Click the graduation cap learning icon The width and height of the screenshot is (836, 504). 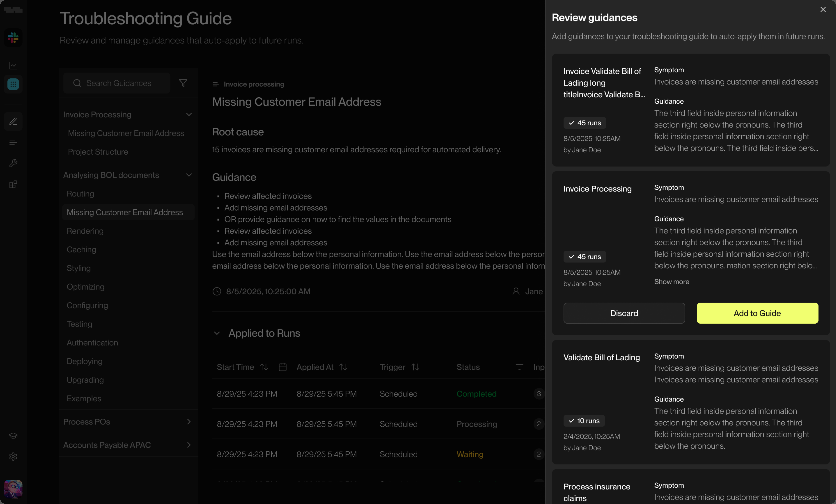click(x=13, y=435)
